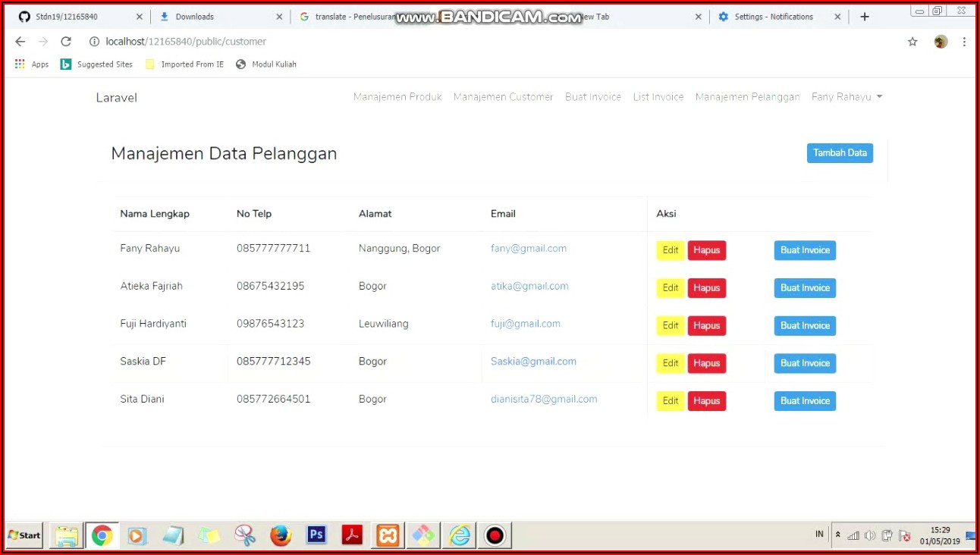Launch Firefox from the taskbar

[x=281, y=535]
